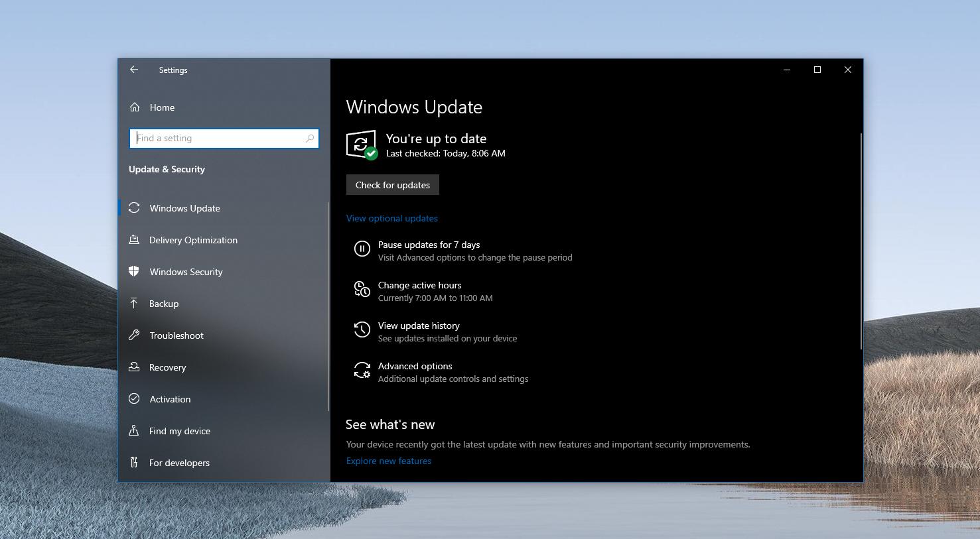The image size is (980, 539).
Task: Click the back arrow in Settings
Action: tap(134, 70)
